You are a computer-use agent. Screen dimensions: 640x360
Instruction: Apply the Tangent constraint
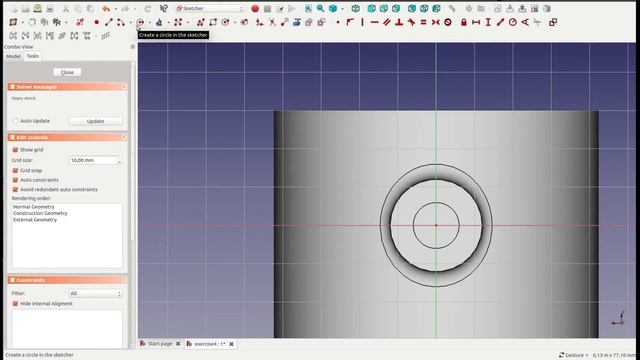tap(411, 22)
